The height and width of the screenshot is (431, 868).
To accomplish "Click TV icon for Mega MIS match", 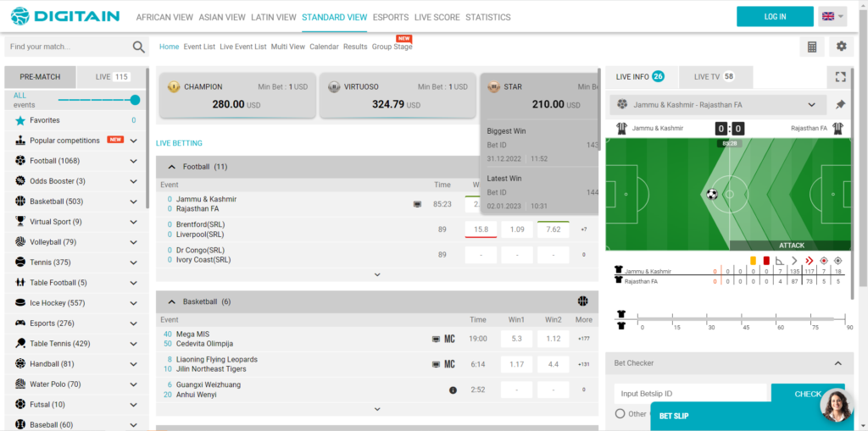I will (x=437, y=340).
